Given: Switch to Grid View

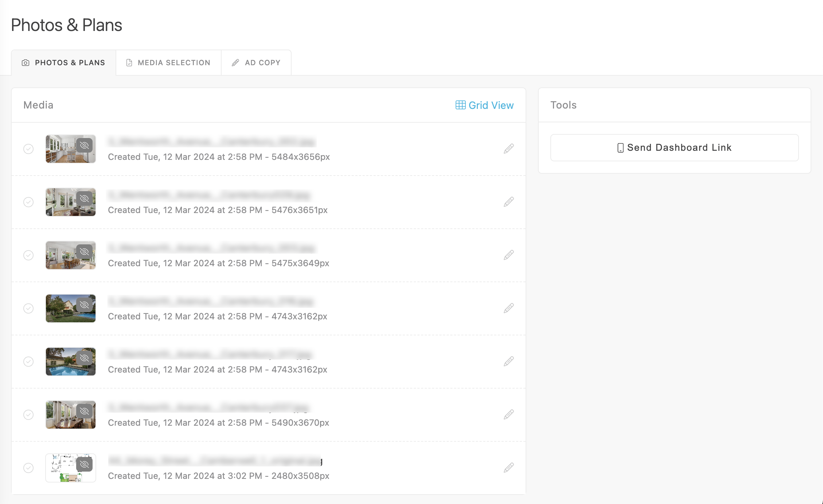Looking at the screenshot, I should click(484, 105).
